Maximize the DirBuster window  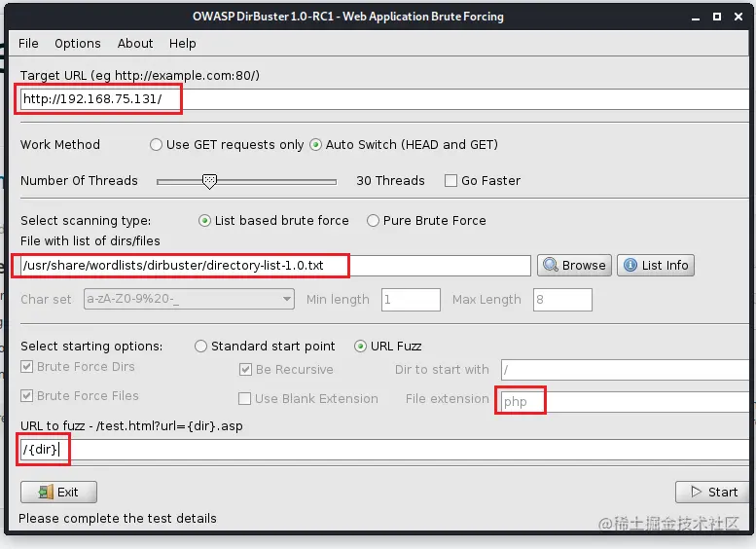point(717,17)
